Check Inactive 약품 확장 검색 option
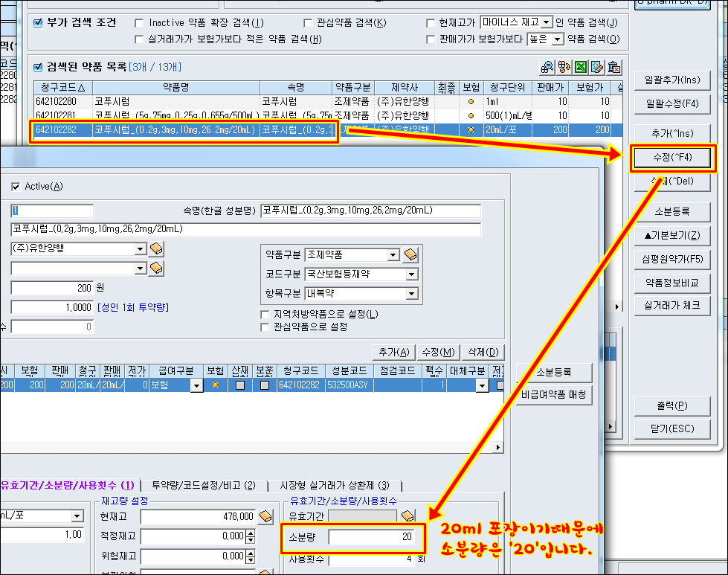The height and width of the screenshot is (575, 728). pos(139,23)
